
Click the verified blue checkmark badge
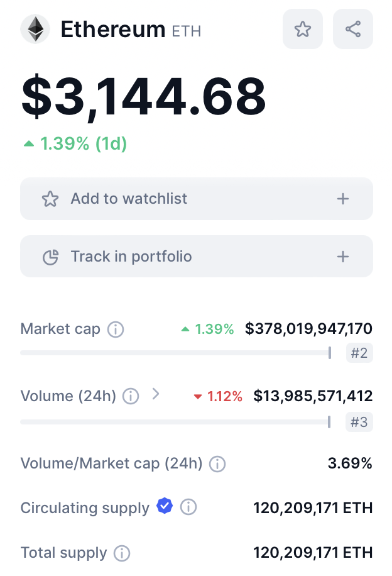165,506
